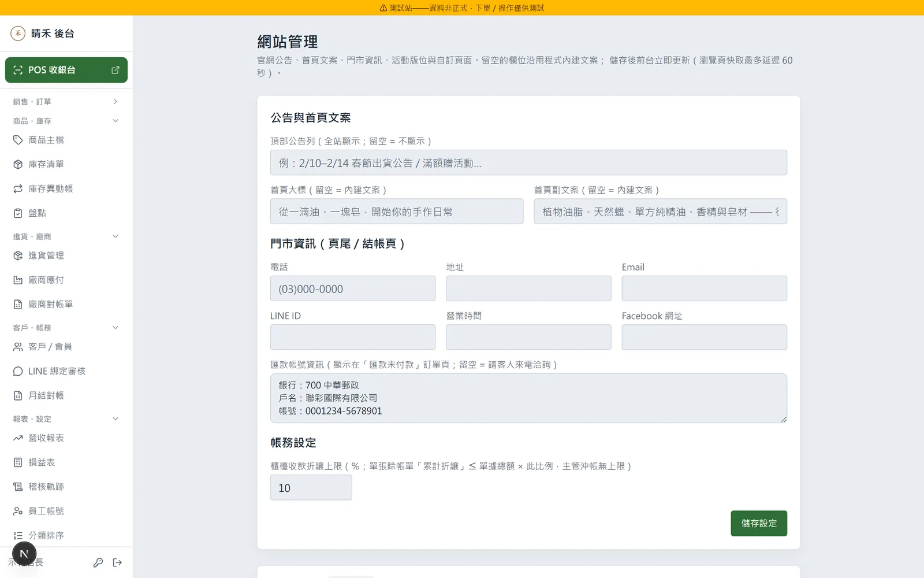Screen dimensions: 924x578
Task: Focus the 頂部公告列 input field
Action: click(x=528, y=162)
